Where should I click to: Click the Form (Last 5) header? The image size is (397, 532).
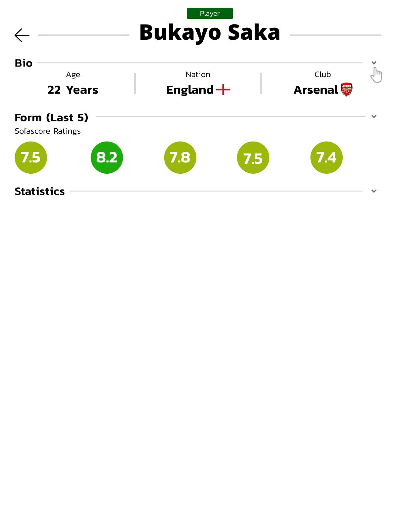(x=51, y=117)
